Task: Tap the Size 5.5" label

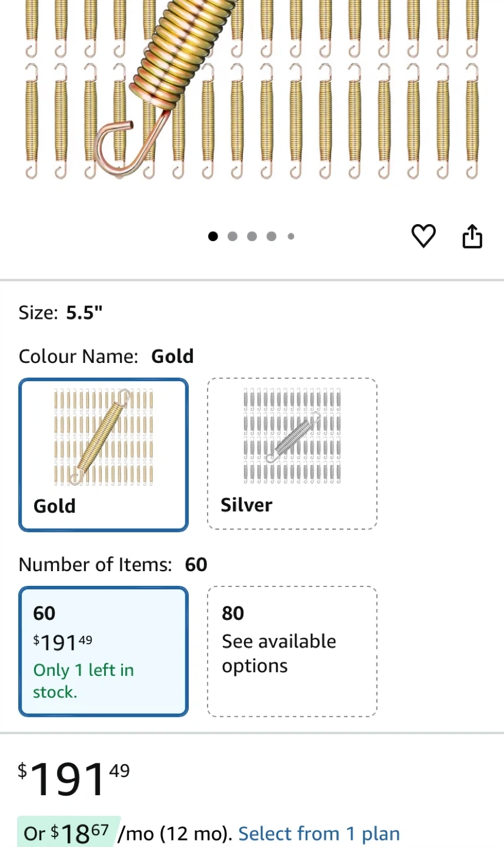Action: point(61,312)
